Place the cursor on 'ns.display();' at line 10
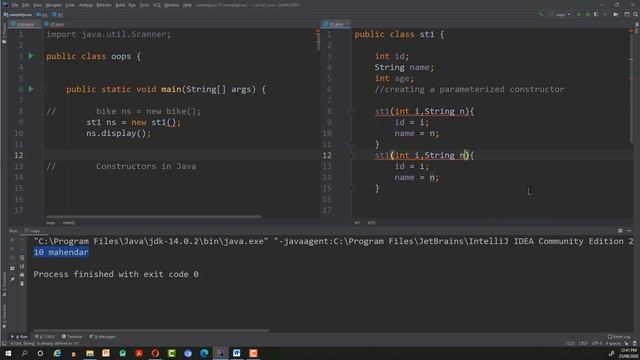The width and height of the screenshot is (640, 360). [118, 133]
